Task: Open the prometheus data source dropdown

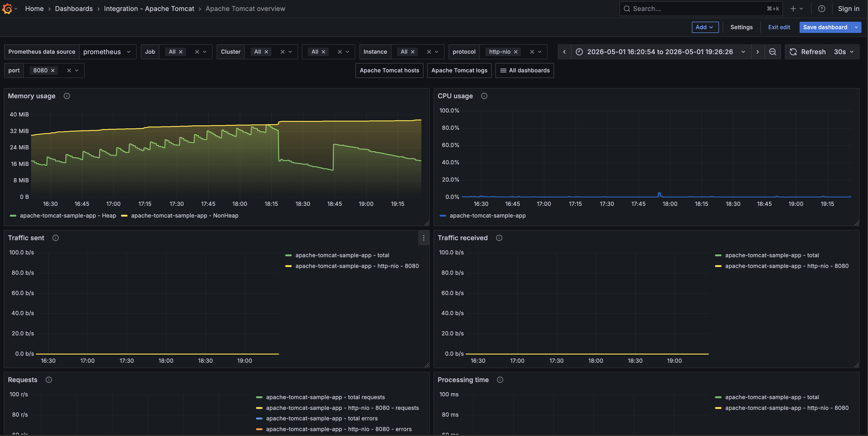Action: pos(107,52)
